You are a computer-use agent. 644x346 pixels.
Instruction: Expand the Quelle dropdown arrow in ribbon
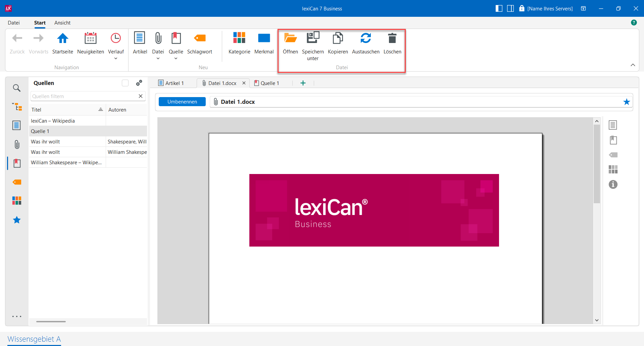point(176,58)
